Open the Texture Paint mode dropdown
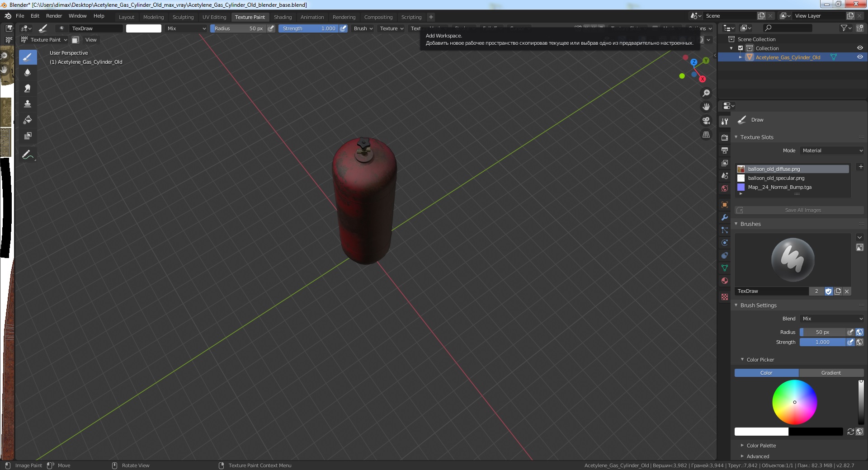This screenshot has width=868, height=470. pyautogui.click(x=44, y=40)
